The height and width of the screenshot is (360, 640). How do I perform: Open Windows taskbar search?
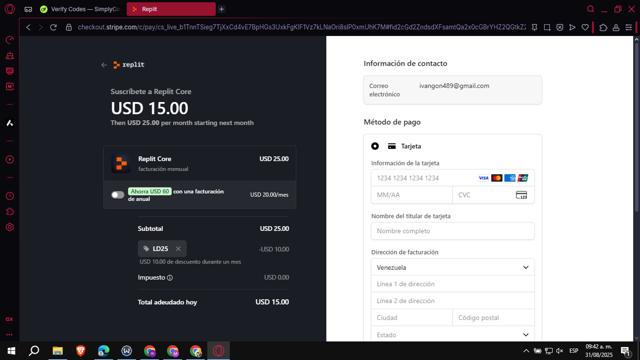pos(34,351)
